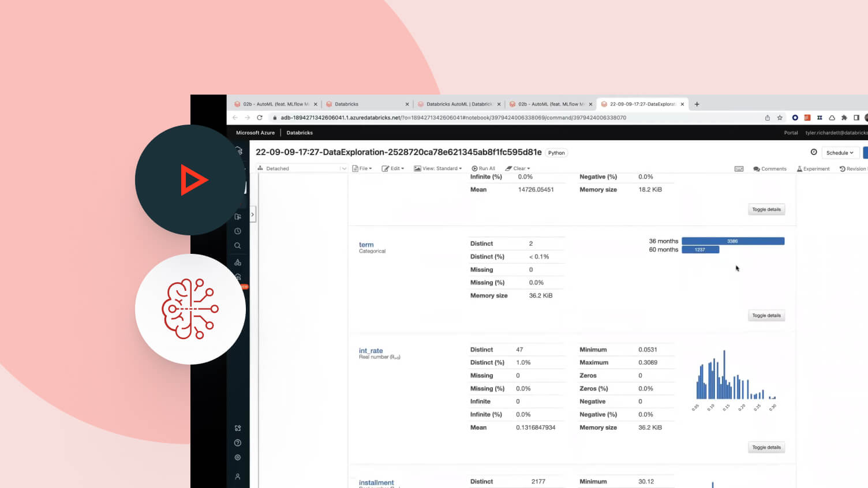Open the Data shapes icon in sidebar
868x488 pixels.
[x=238, y=262]
